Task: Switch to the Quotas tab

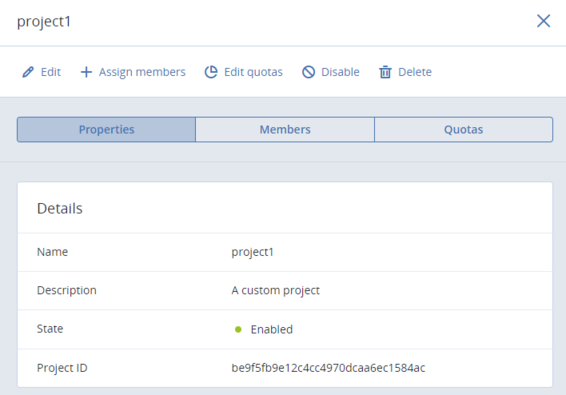Action: (463, 129)
